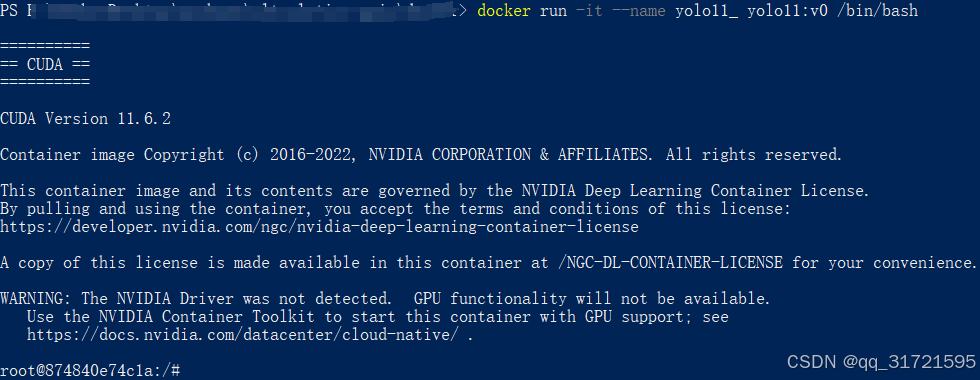Open the docs.nvidia.com cloud-native URL
This screenshot has width=980, height=380.
[x=244, y=335]
